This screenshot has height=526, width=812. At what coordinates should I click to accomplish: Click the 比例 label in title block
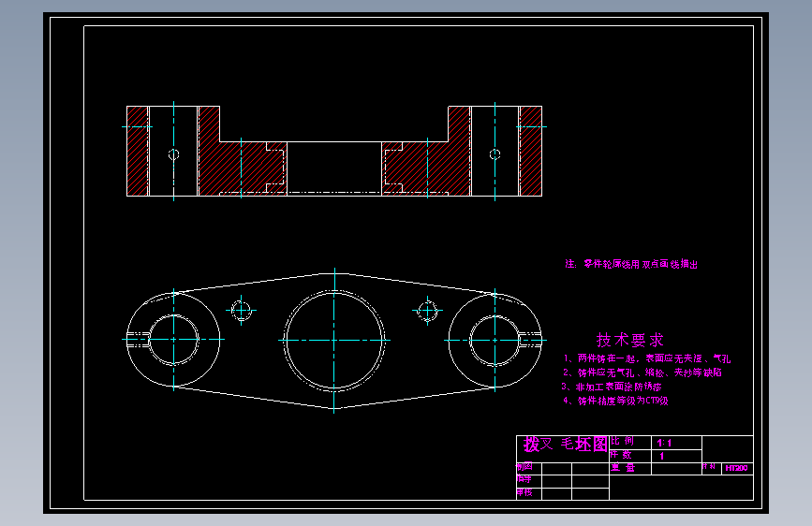pos(622,441)
